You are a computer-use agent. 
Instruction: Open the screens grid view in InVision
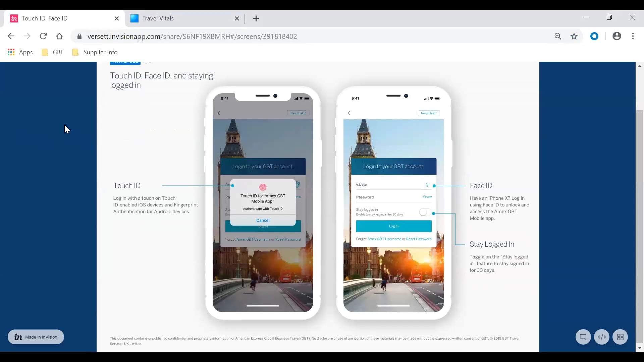[x=621, y=337]
